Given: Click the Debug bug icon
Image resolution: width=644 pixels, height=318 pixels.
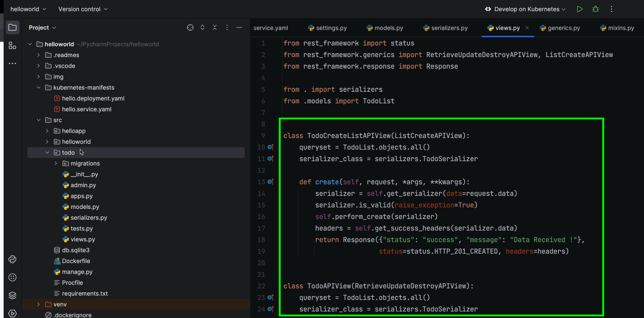Looking at the screenshot, I should point(596,9).
